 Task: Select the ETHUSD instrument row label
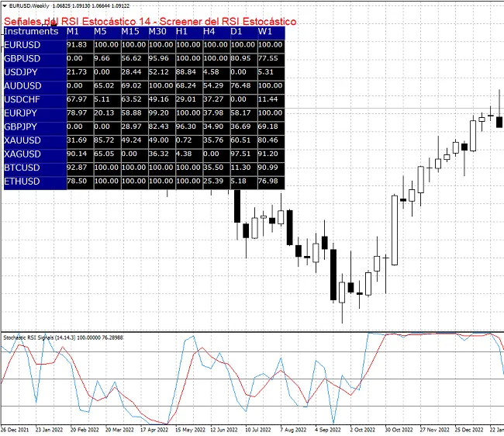pyautogui.click(x=22, y=182)
